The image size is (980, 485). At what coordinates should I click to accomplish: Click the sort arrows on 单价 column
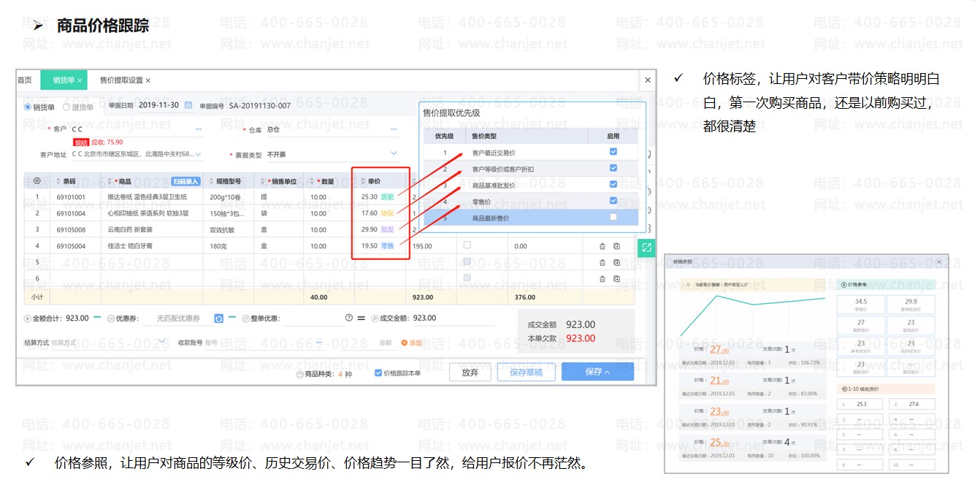363,181
